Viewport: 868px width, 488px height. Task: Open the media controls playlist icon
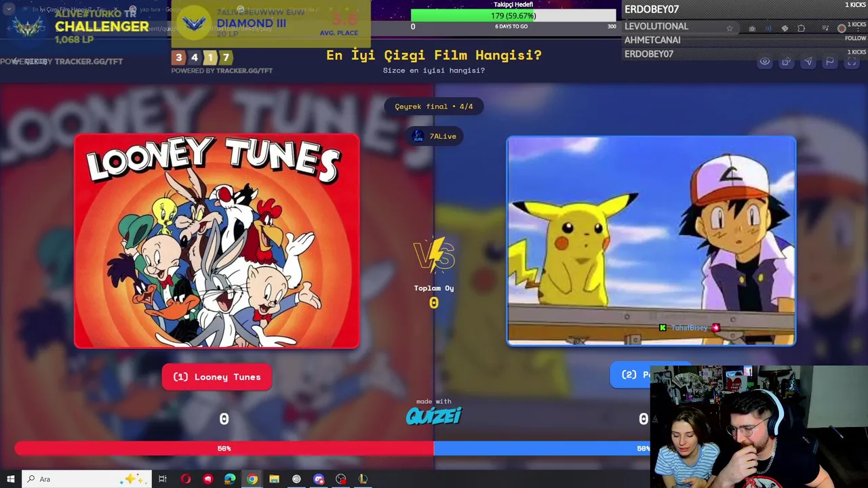(x=825, y=28)
